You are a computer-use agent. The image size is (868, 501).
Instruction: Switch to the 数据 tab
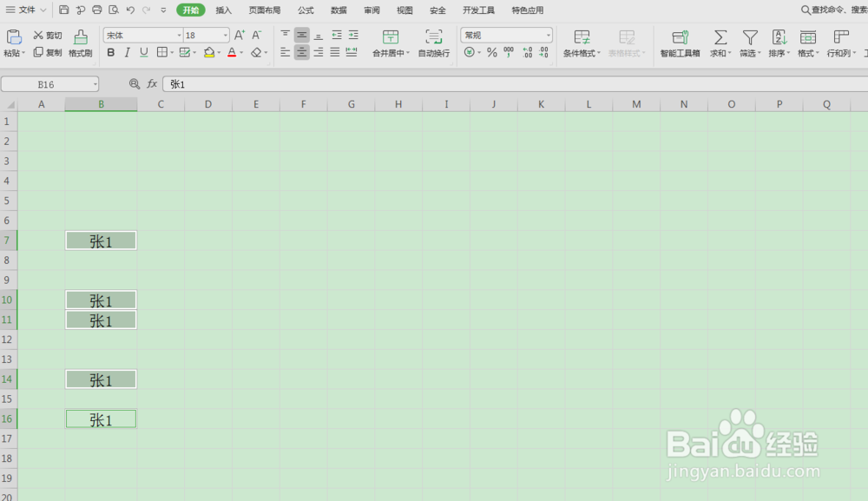339,10
